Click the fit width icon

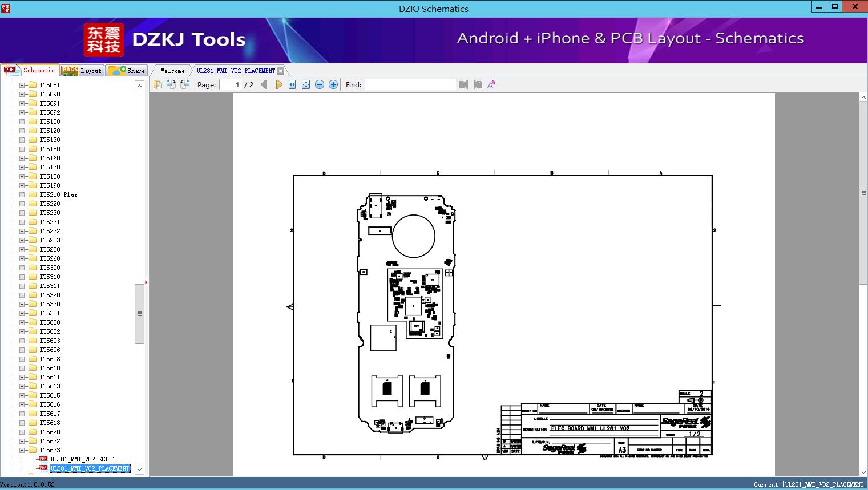pos(292,84)
